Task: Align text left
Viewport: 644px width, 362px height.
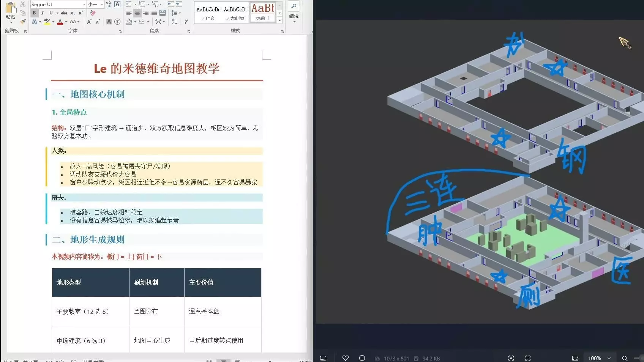Action: tap(129, 13)
